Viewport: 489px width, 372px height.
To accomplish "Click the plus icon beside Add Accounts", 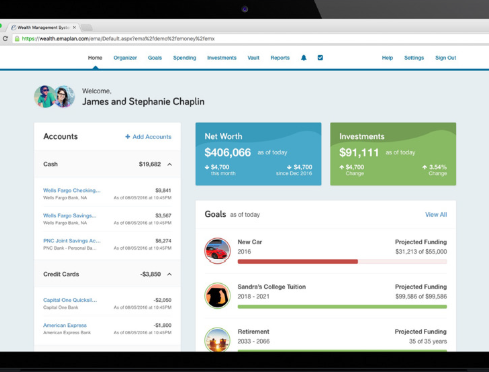I will 127,137.
